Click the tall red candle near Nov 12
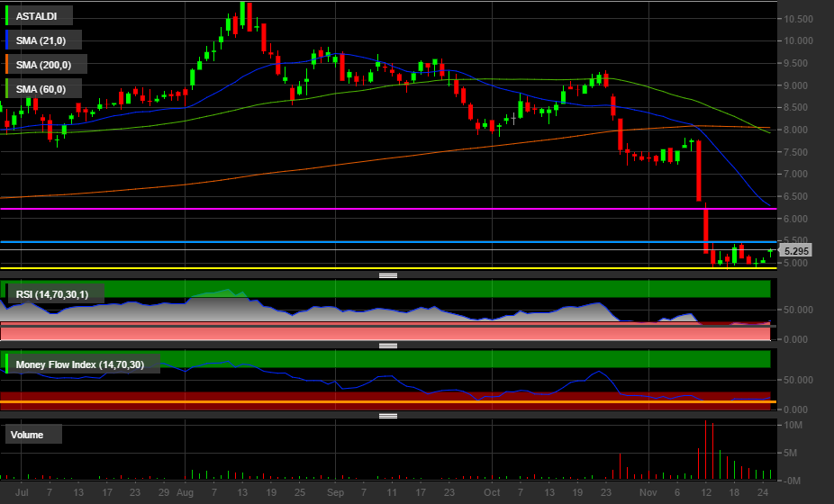Screen dimensions: 834x504 699,171
